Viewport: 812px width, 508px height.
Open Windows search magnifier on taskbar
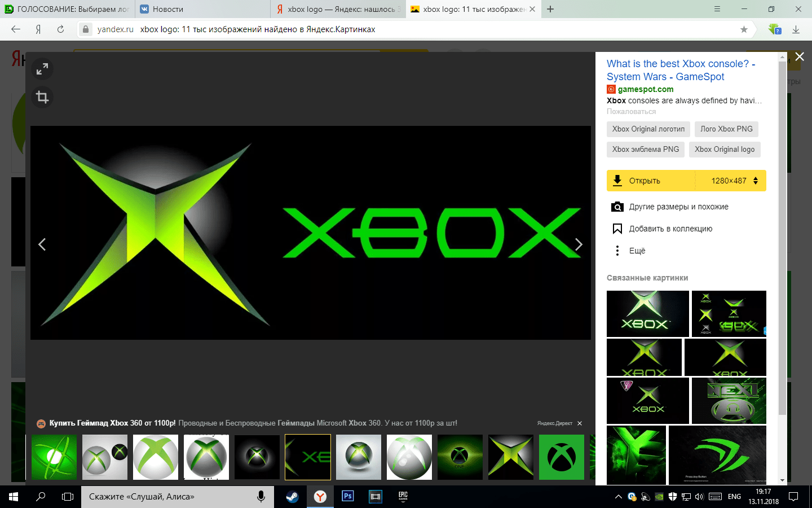point(41,497)
